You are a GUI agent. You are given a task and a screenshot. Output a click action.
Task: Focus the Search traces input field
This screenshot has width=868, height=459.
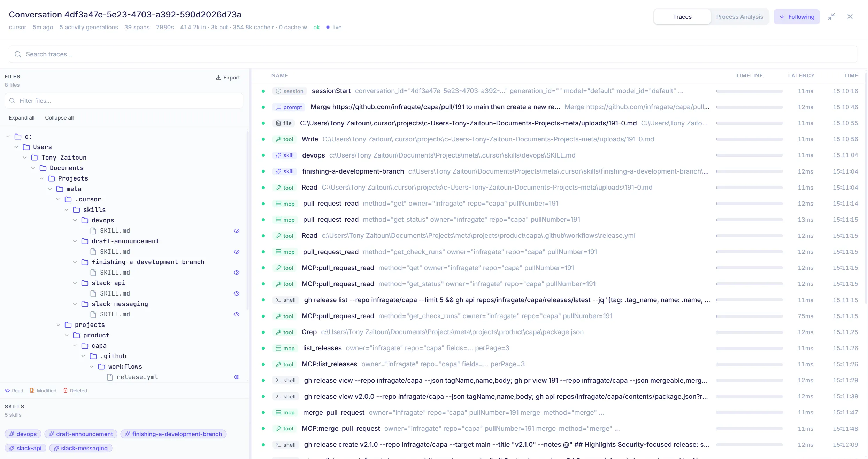click(433, 54)
